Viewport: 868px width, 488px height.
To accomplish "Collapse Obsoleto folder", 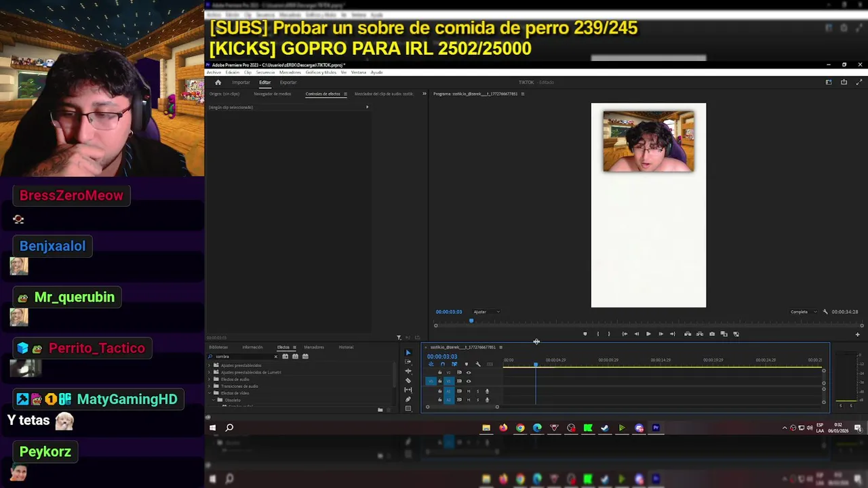I will tap(214, 400).
